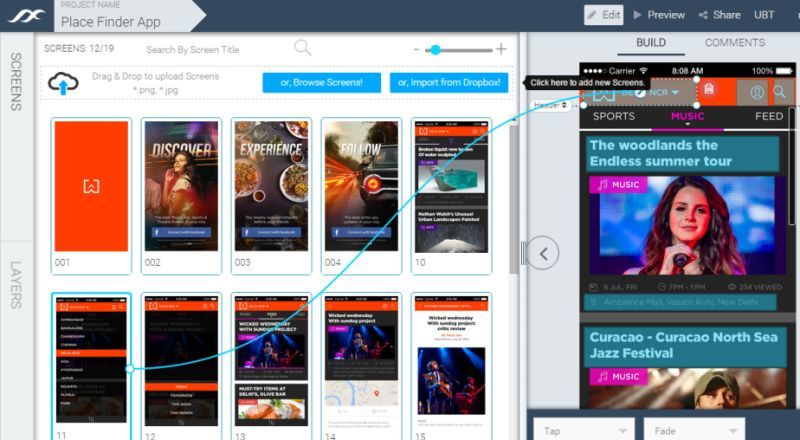The image size is (800, 440).
Task: Click the Import from Dropbox button
Action: tap(448, 82)
